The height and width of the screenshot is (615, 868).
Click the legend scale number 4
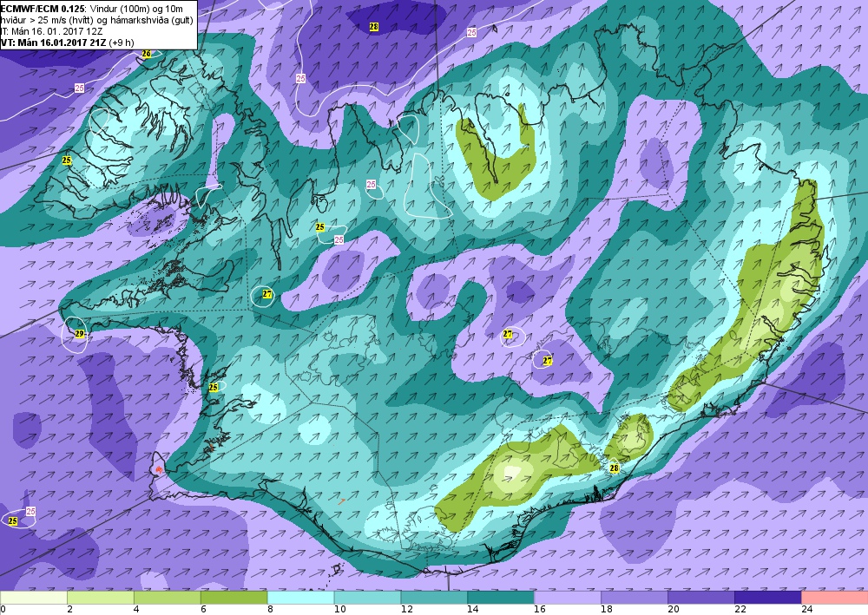tap(137, 610)
